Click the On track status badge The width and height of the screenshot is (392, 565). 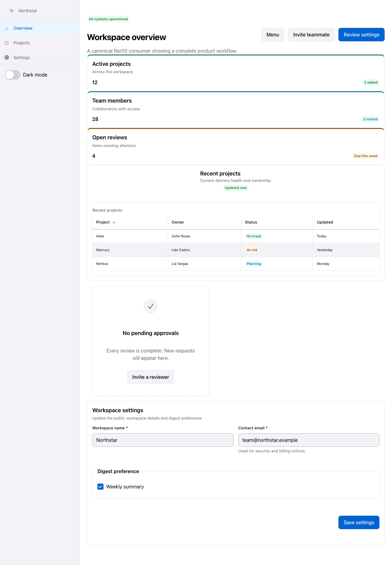pyautogui.click(x=254, y=236)
